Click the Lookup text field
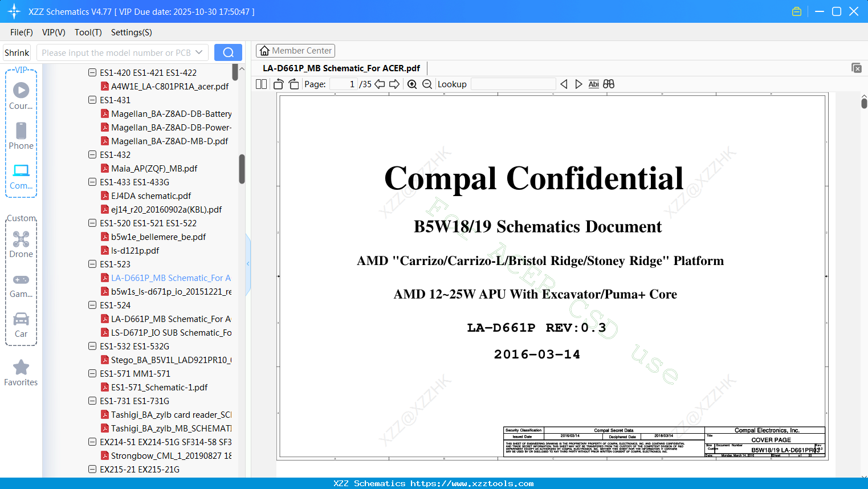The image size is (868, 489). (x=514, y=84)
